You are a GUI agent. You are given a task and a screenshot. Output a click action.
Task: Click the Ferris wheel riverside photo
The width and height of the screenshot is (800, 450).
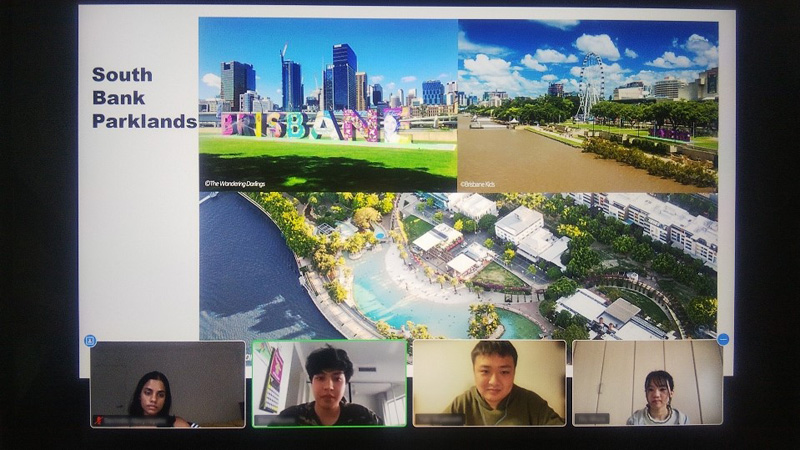pyautogui.click(x=588, y=106)
